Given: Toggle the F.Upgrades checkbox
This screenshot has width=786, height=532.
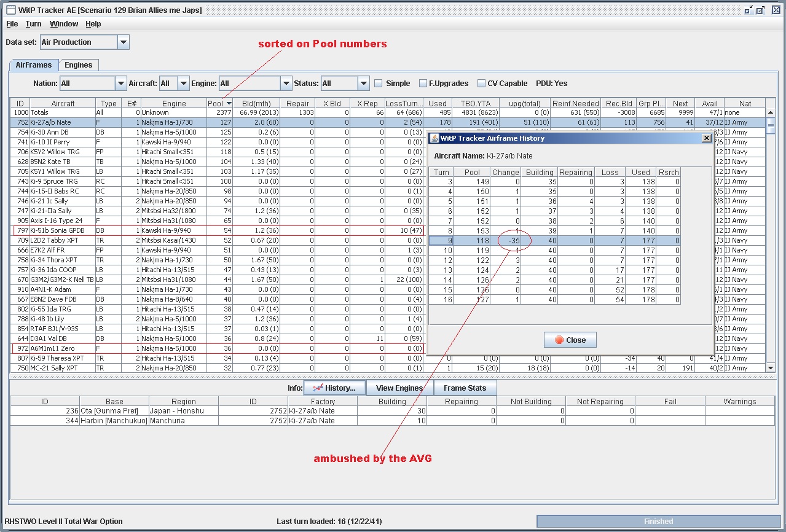Looking at the screenshot, I should pyautogui.click(x=423, y=84).
